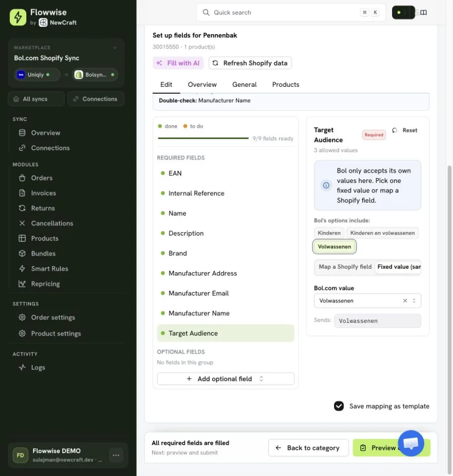Select the Uniqly bol connection chip
The width and height of the screenshot is (453, 476).
point(37,75)
